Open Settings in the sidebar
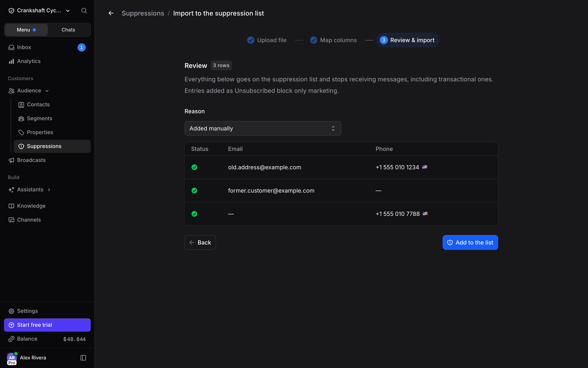 coord(47,311)
